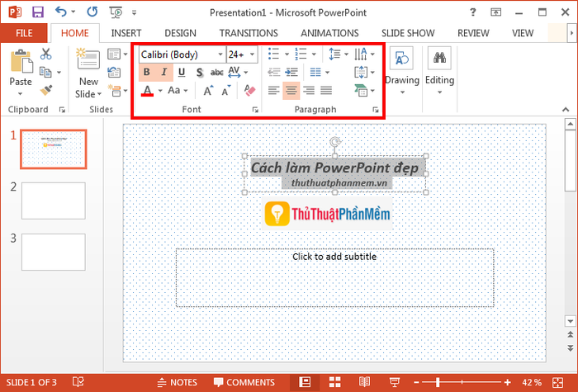Click the Redo/Repeat icon

(x=92, y=12)
